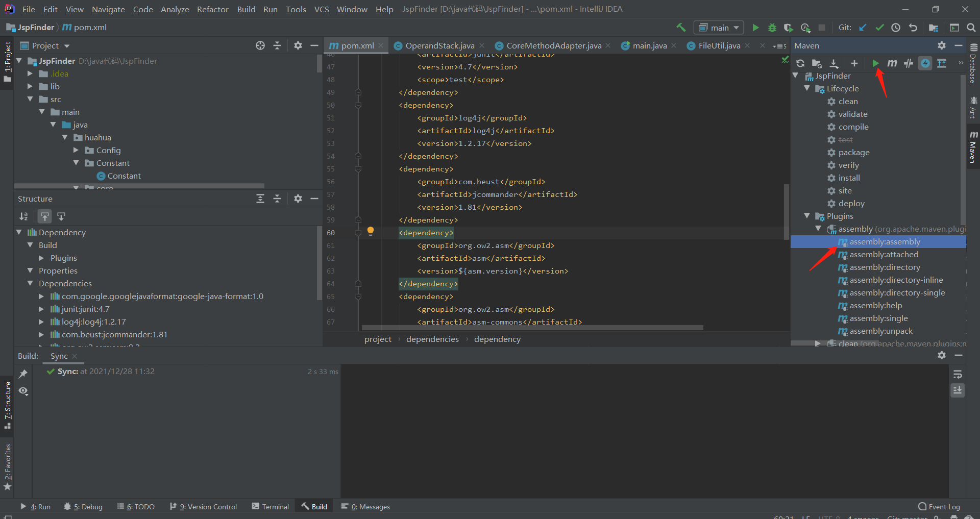Show Maven dependencies diagram icon
Screen dimensions: 980x519
942,63
